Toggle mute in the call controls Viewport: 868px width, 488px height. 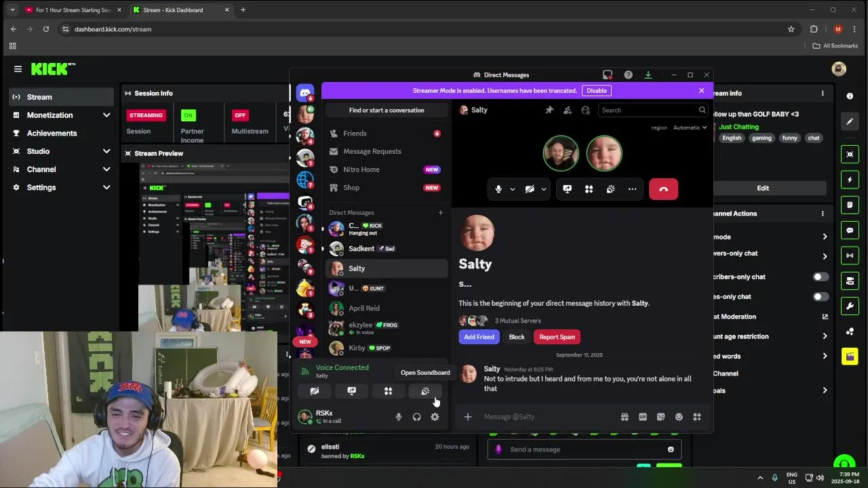(498, 189)
